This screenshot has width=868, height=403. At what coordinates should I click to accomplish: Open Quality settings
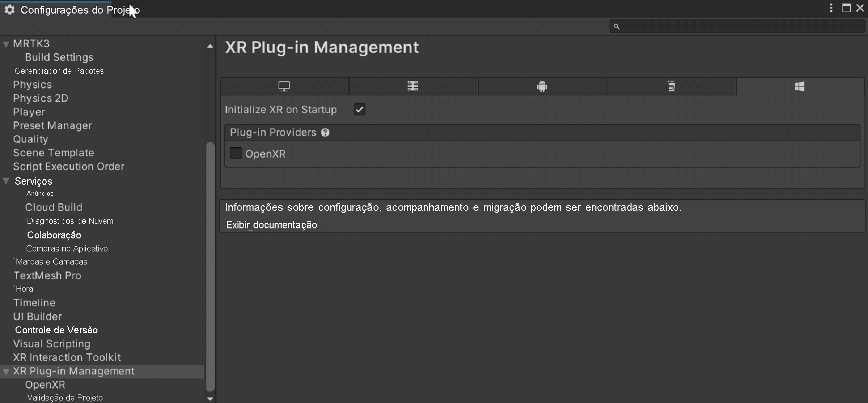pos(31,139)
